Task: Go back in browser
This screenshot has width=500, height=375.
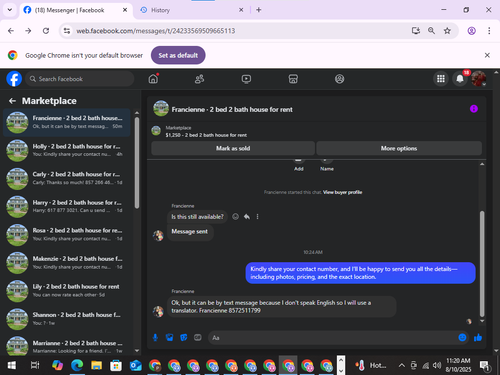Action: [x=11, y=31]
